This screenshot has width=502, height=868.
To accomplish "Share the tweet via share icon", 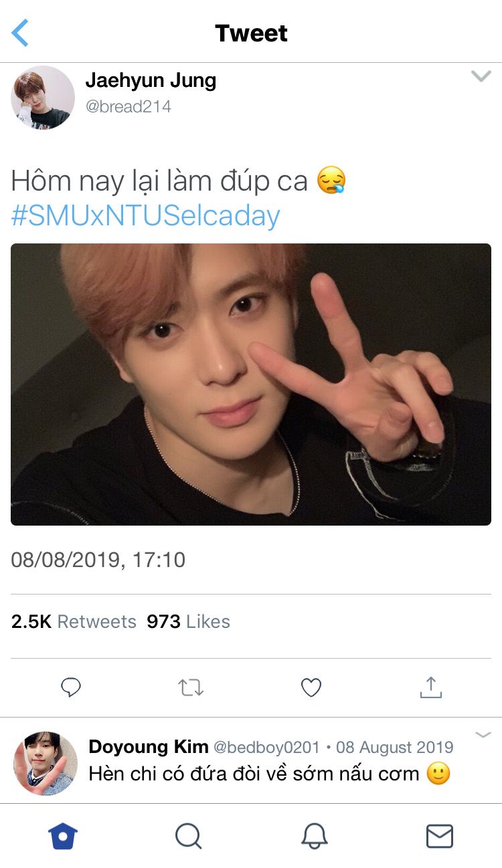I will tap(431, 687).
